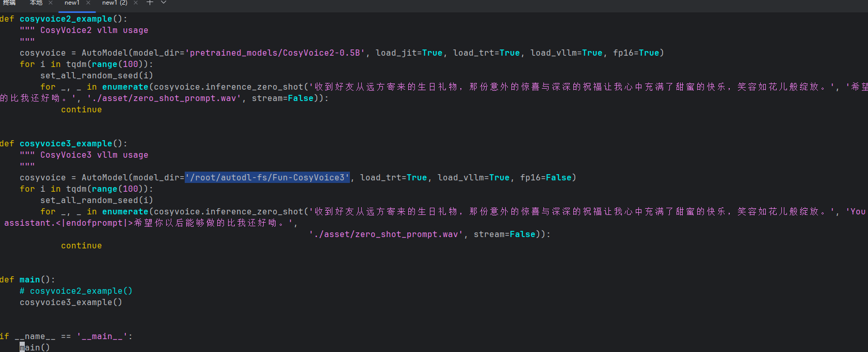This screenshot has height=352, width=868.
Task: Click the load_jit=True argument
Action: (x=409, y=53)
